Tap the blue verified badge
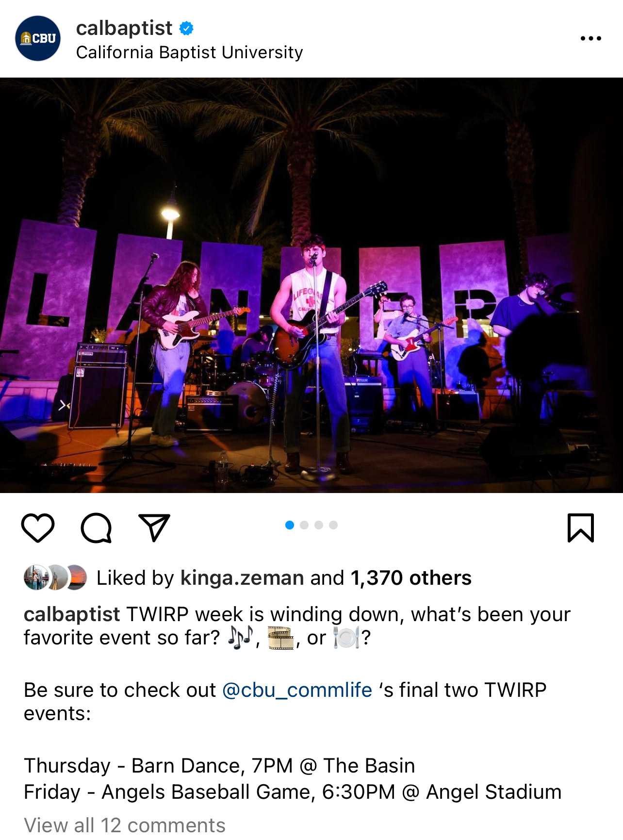Image resolution: width=623 pixels, height=840 pixels. click(186, 29)
